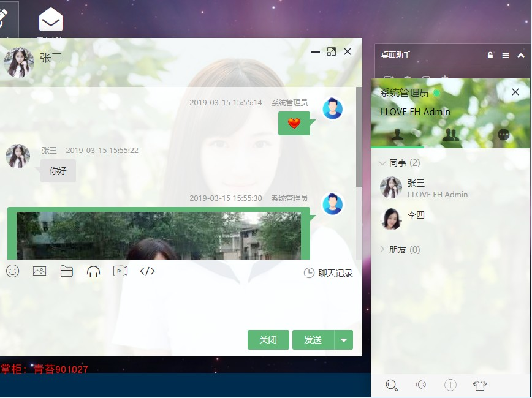This screenshot has width=532, height=398.
Task: Change skin with the t-shirt icon
Action: (x=480, y=385)
